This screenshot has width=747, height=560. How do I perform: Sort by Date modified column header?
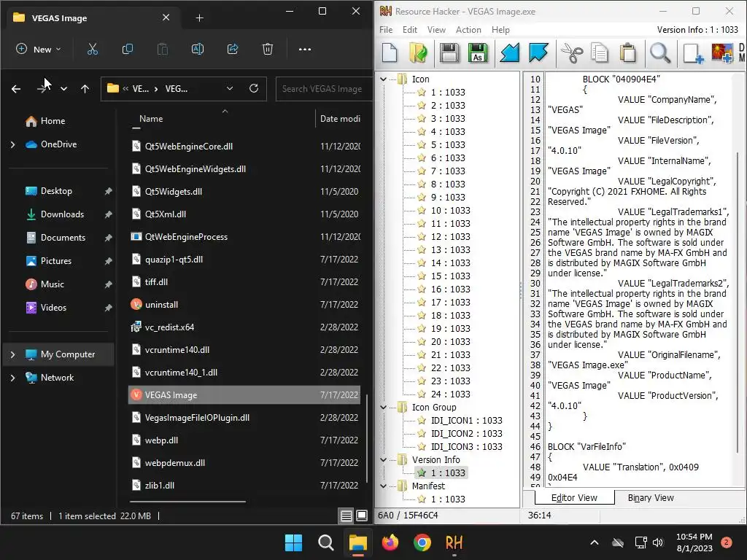click(x=340, y=119)
